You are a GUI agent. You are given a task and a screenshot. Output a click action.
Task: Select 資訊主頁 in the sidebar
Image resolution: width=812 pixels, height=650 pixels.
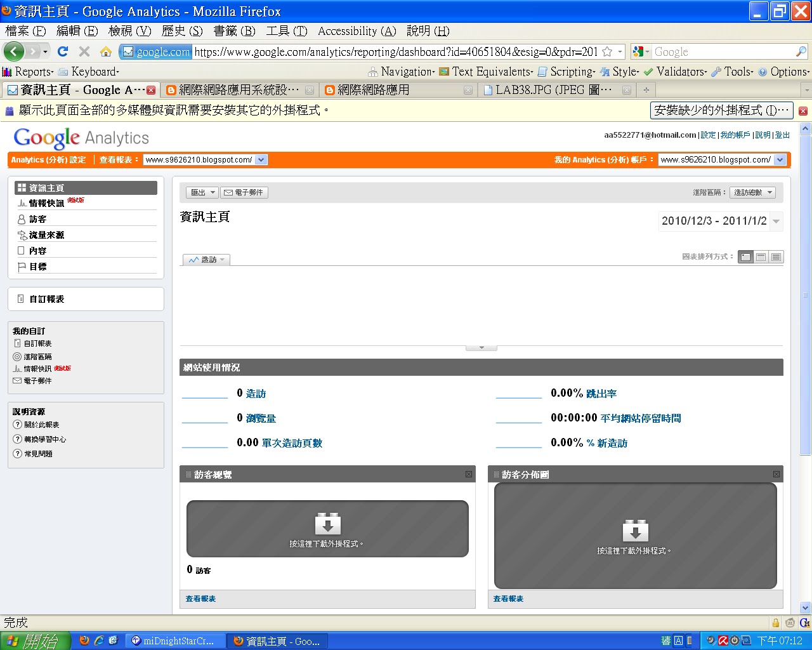[86, 188]
